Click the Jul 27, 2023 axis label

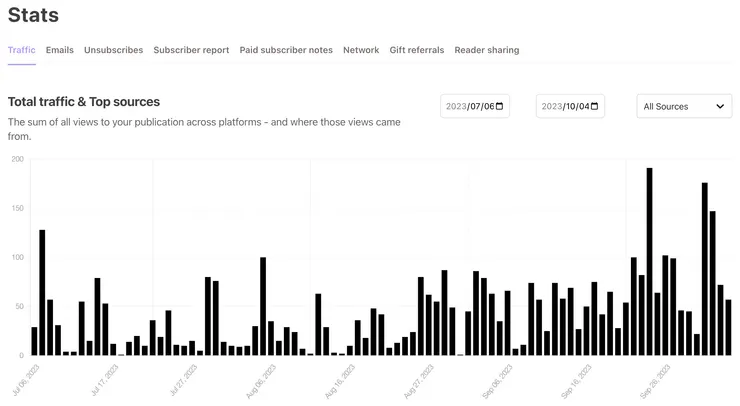pos(183,380)
